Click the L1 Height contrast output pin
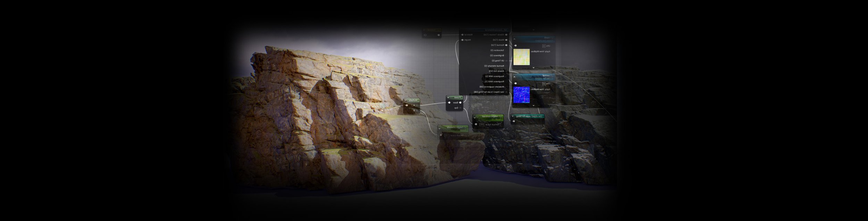Image resolution: width=868 pixels, height=221 pixels. [x=476, y=124]
